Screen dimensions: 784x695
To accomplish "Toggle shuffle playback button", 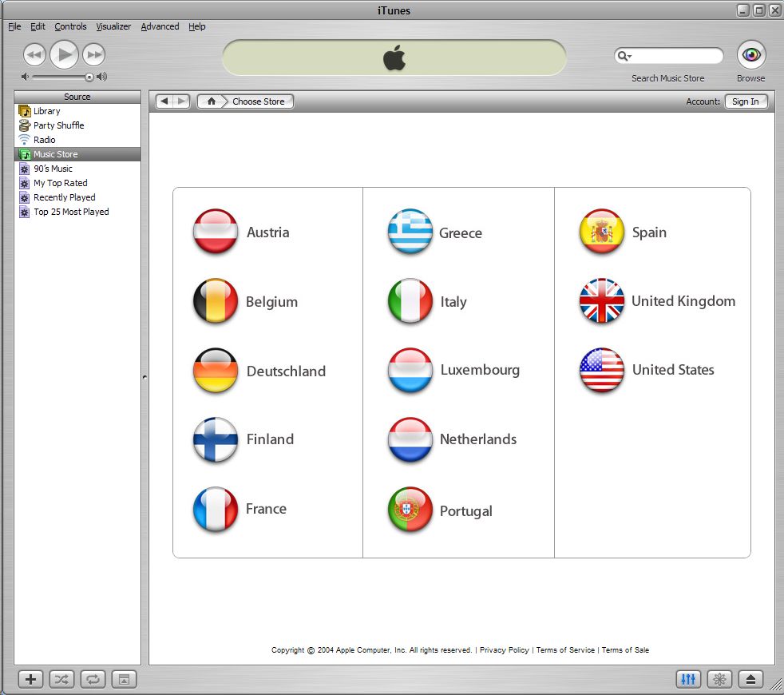I will point(61,679).
